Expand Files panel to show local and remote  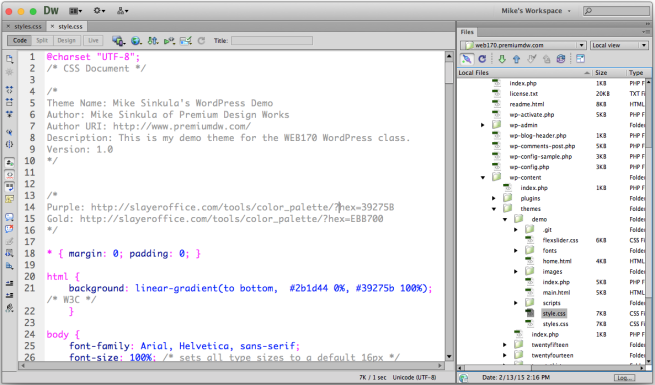(x=580, y=59)
